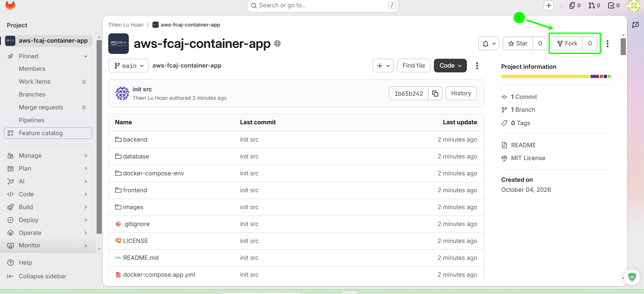Open to-do list counter icon
Viewport: 644px width, 294px height.
(x=614, y=5)
